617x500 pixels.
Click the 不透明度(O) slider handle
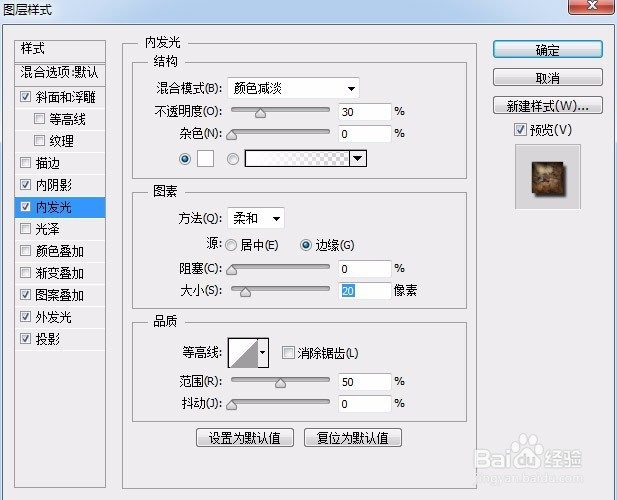260,113
